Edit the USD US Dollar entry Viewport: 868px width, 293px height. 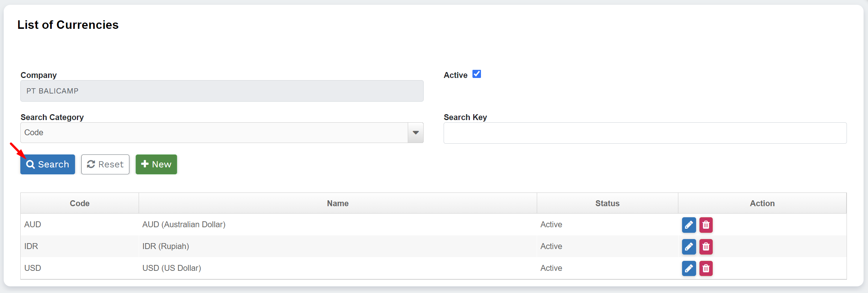tap(689, 269)
